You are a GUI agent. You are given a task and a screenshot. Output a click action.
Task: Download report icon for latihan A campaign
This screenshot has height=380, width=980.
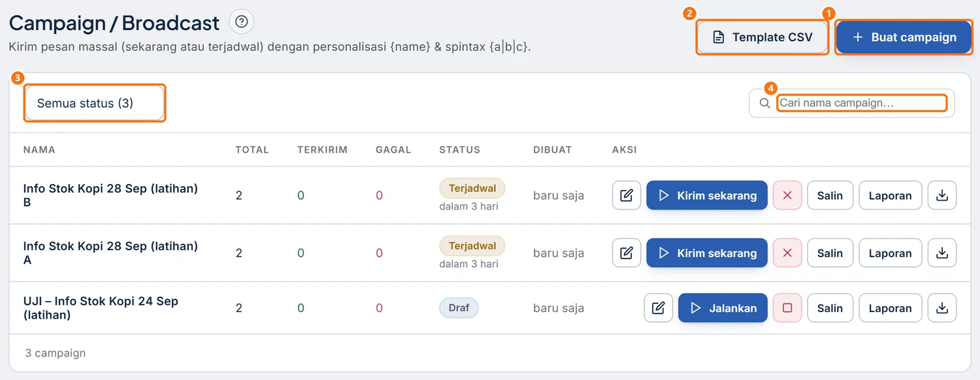click(x=941, y=253)
